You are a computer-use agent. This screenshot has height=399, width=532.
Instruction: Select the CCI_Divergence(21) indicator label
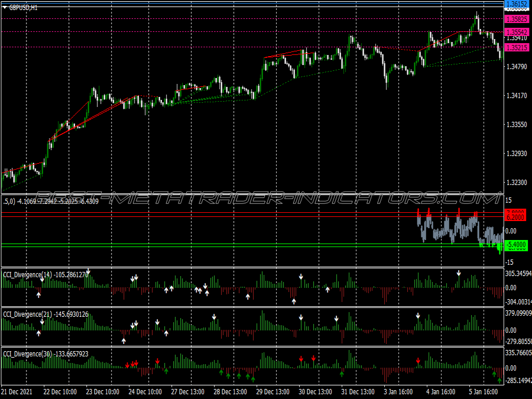[27, 314]
